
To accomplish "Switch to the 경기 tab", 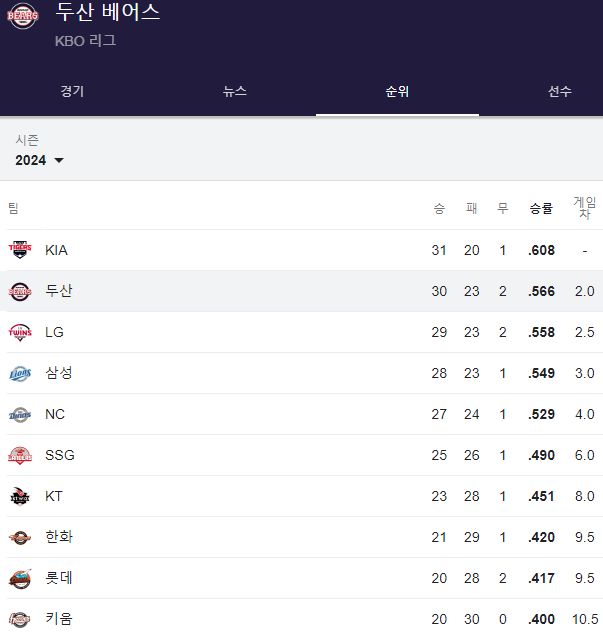I will [x=72, y=91].
